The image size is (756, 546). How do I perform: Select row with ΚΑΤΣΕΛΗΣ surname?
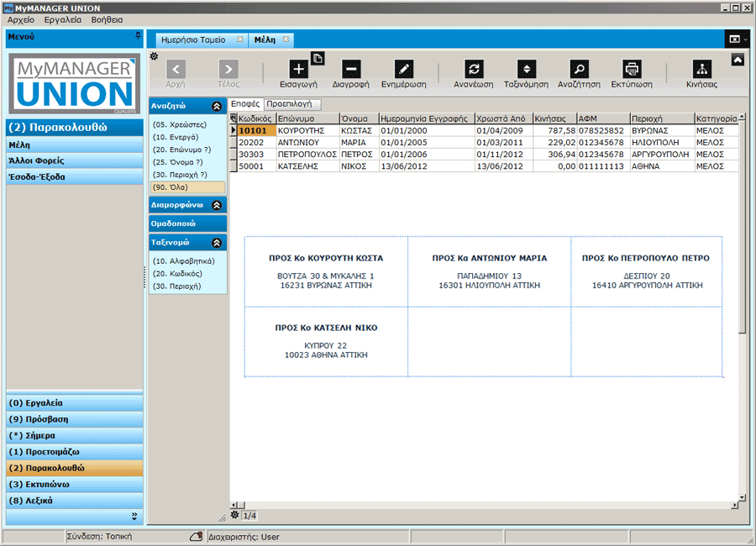point(484,166)
